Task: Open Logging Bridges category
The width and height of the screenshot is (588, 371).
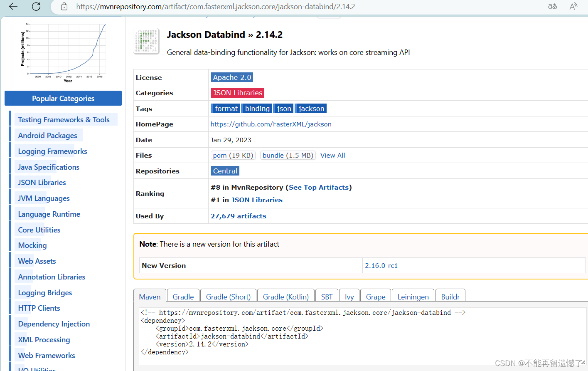Action: (x=45, y=293)
